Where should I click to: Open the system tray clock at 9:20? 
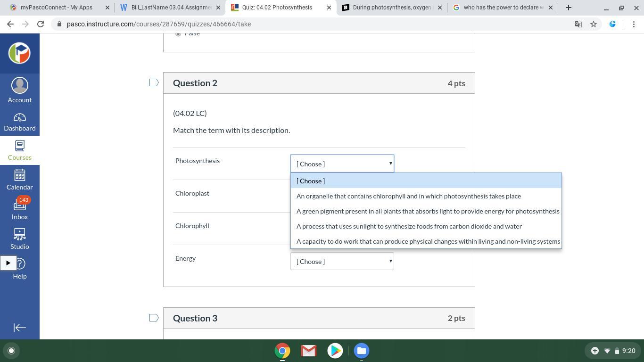click(629, 351)
